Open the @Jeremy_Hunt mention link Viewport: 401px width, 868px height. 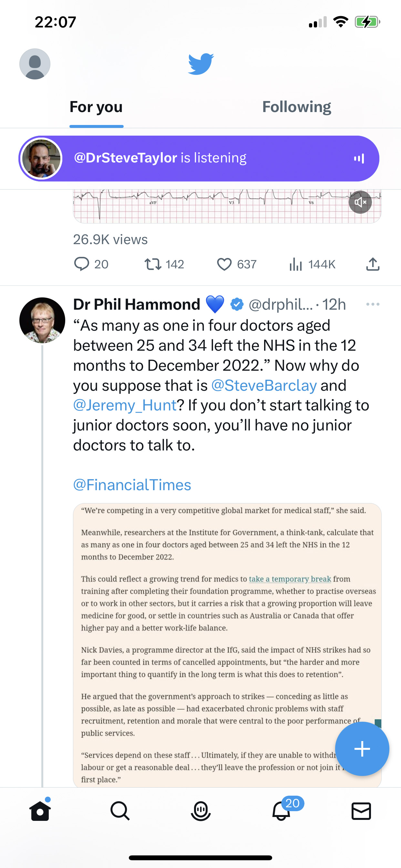click(x=125, y=405)
